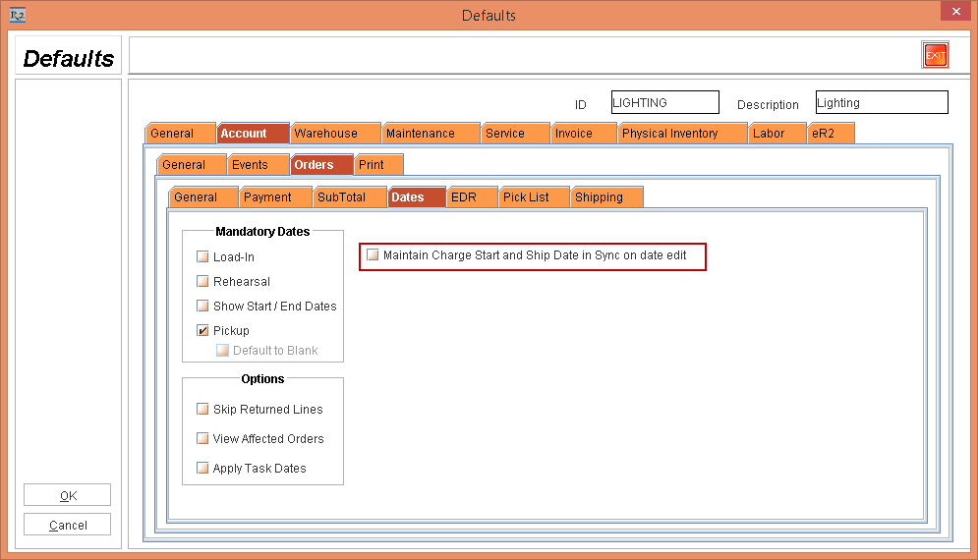
Task: Click the R2 application icon in title bar
Action: 17,15
